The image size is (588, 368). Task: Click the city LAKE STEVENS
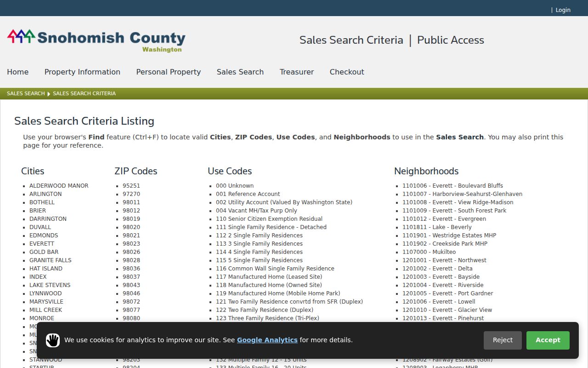50,285
